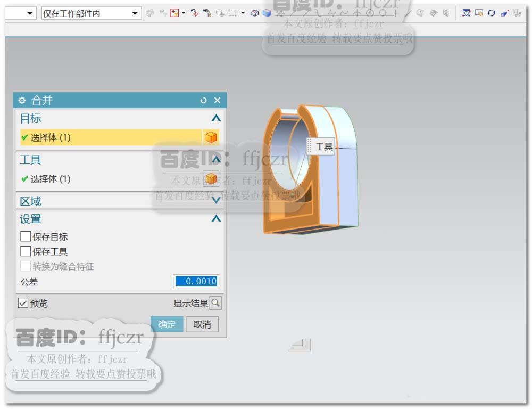
Task: Click the 显示结果 magnifier icon
Action: pos(215,303)
